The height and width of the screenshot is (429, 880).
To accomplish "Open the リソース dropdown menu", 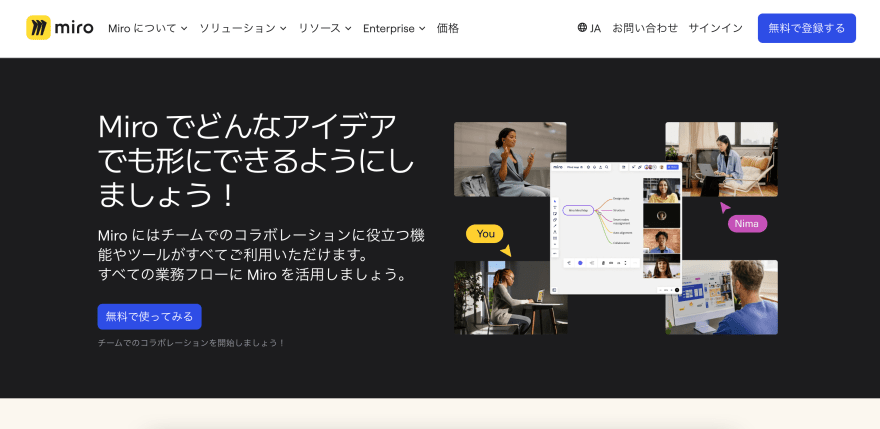I will click(325, 28).
